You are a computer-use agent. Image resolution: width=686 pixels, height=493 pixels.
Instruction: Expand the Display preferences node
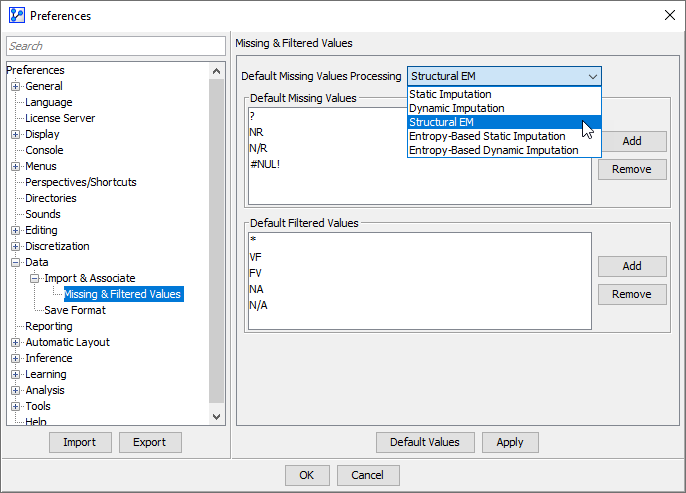[16, 134]
